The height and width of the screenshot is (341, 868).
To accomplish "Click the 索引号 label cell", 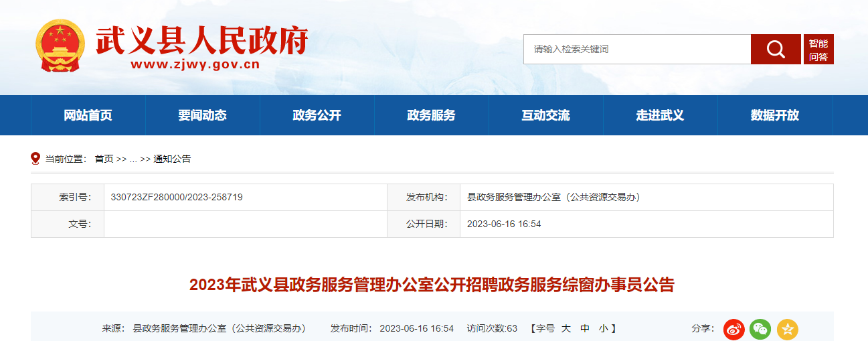I will click(x=68, y=197).
